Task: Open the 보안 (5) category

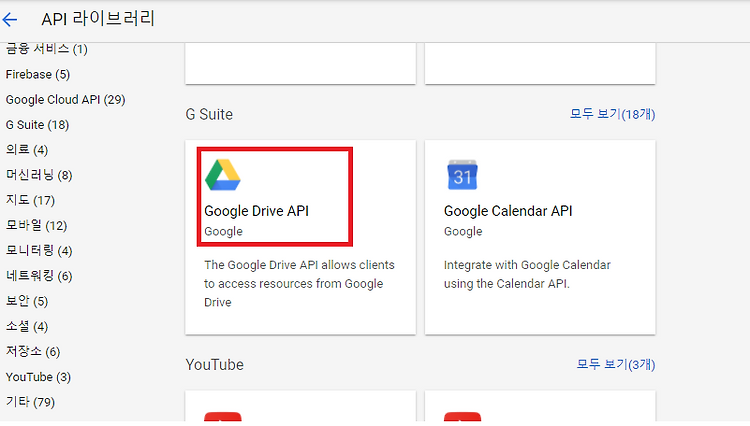Action: (27, 301)
